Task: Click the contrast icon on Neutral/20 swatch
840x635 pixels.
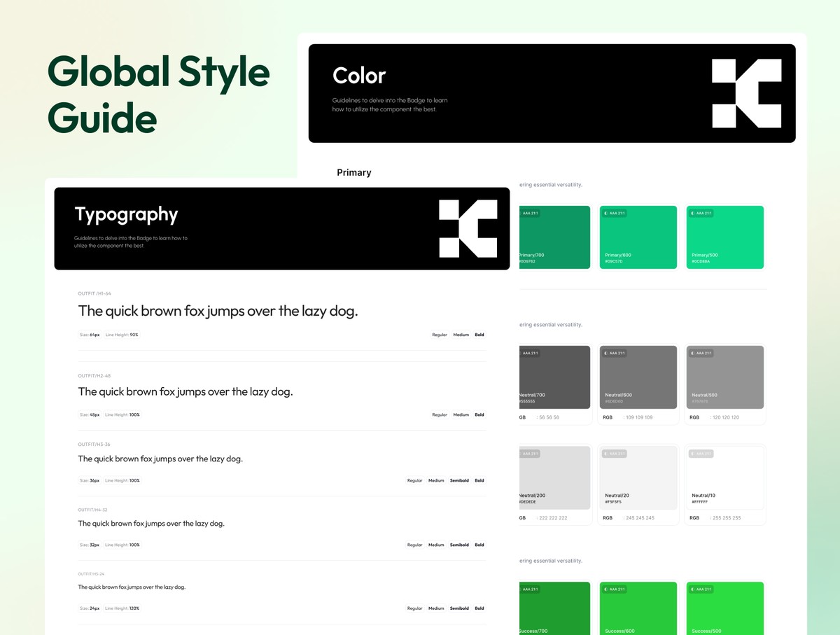Action: pos(606,454)
